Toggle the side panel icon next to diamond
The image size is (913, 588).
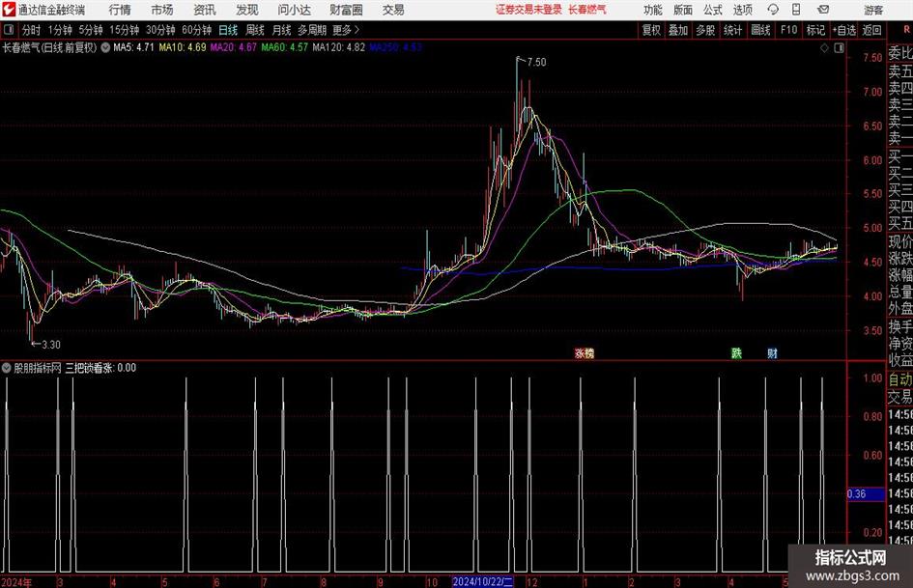(x=839, y=48)
